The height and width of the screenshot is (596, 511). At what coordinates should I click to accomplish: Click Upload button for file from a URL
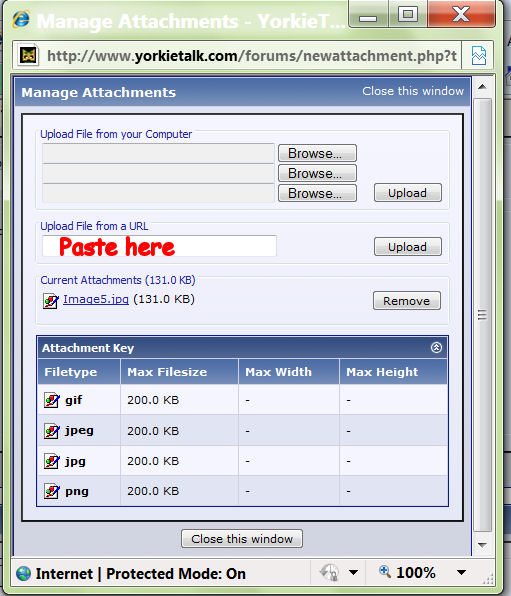[408, 247]
